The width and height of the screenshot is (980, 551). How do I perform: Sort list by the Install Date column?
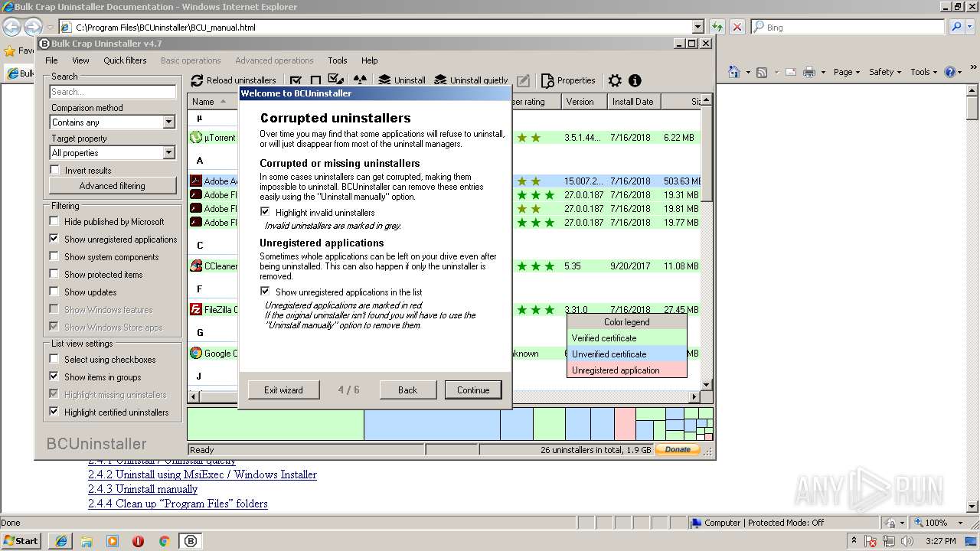634,101
